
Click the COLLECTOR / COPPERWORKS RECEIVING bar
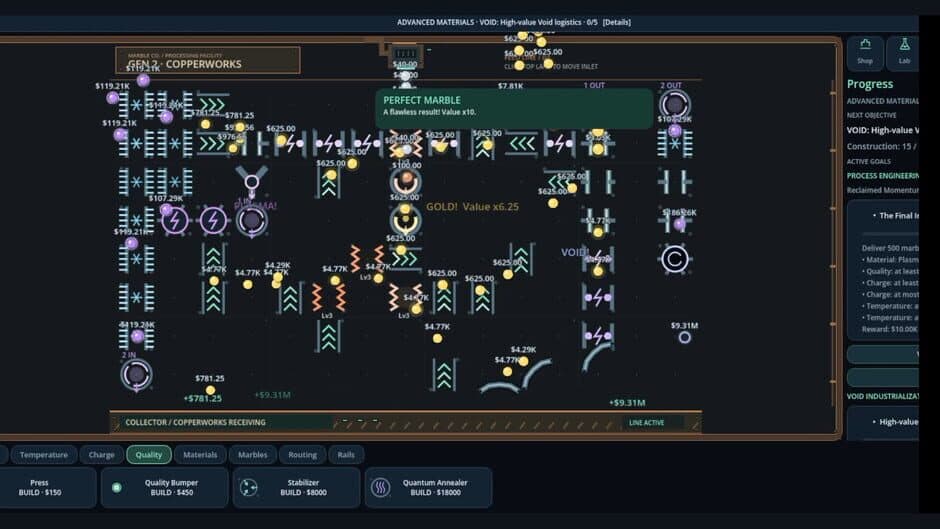point(405,422)
